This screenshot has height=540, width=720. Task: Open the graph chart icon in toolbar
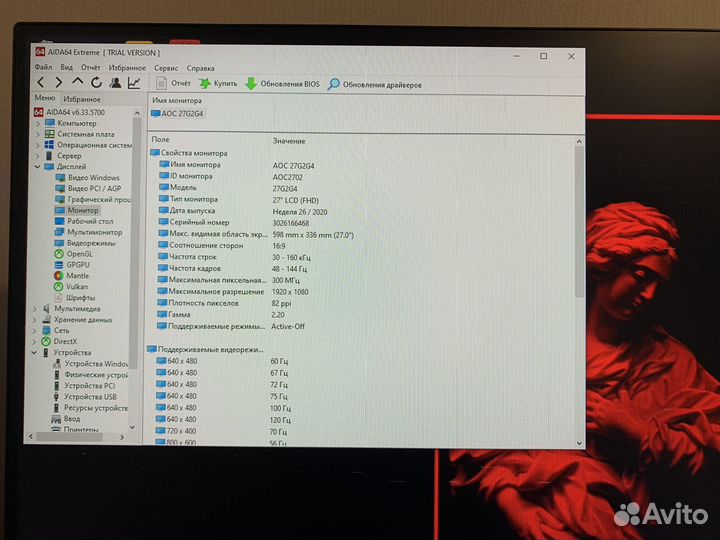(134, 83)
